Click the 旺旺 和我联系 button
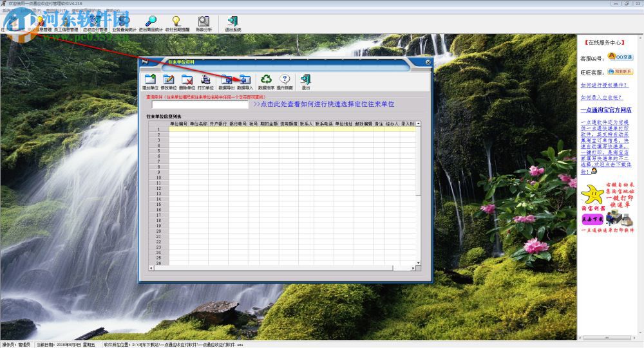 621,71
